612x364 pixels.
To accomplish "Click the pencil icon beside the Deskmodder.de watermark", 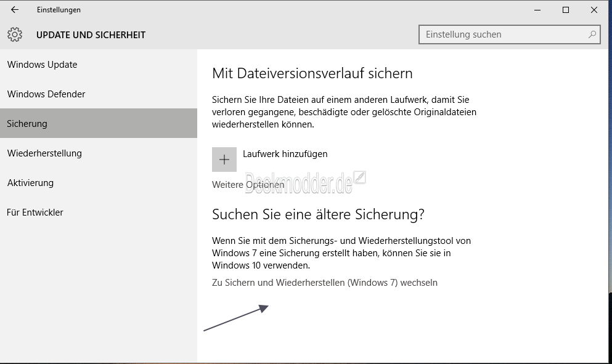I will pyautogui.click(x=360, y=177).
